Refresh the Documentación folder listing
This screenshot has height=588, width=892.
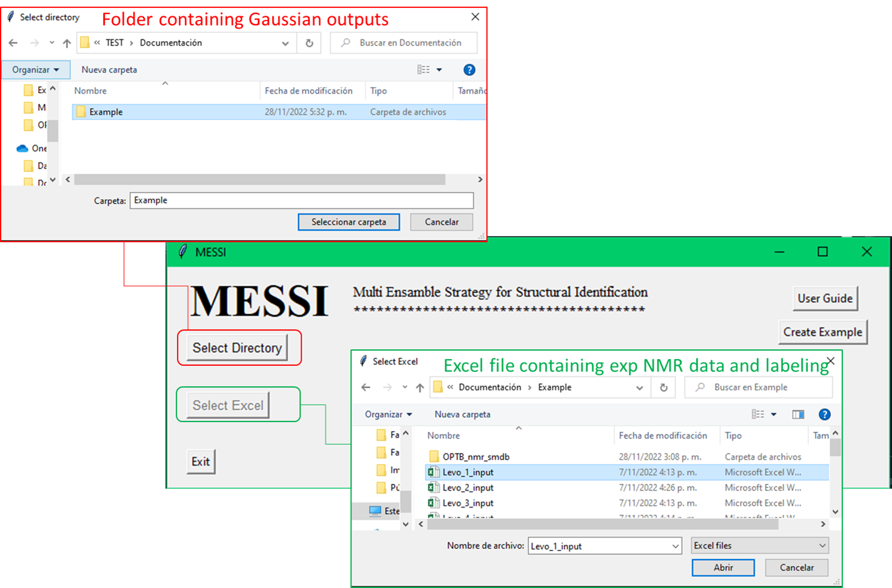pyautogui.click(x=309, y=42)
